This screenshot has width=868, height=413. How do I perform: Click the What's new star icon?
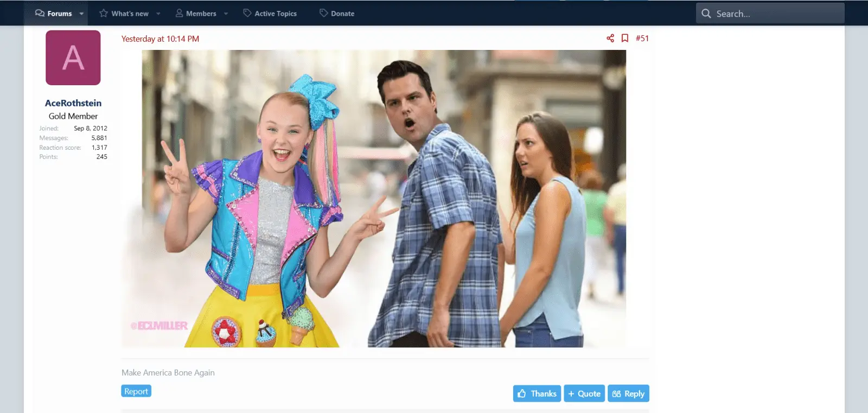point(104,13)
